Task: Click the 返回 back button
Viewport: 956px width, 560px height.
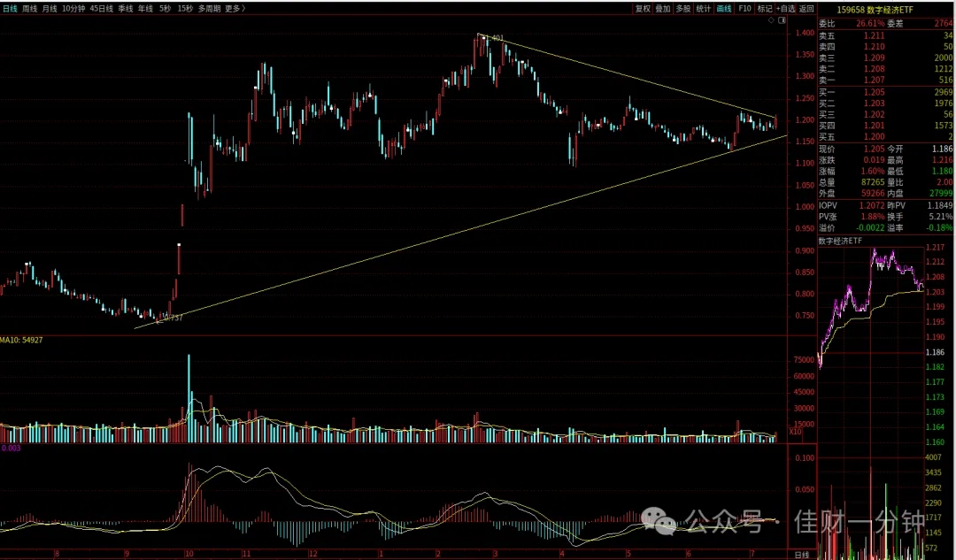Action: click(x=806, y=9)
